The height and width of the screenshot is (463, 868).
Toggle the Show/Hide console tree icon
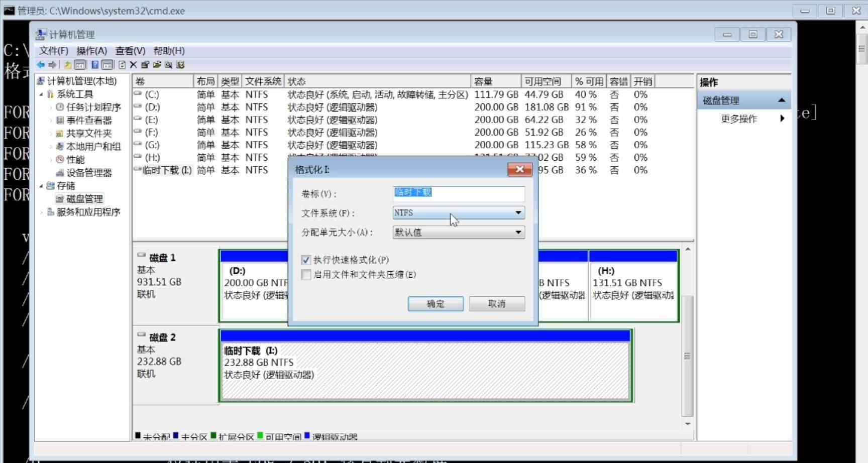pos(80,65)
